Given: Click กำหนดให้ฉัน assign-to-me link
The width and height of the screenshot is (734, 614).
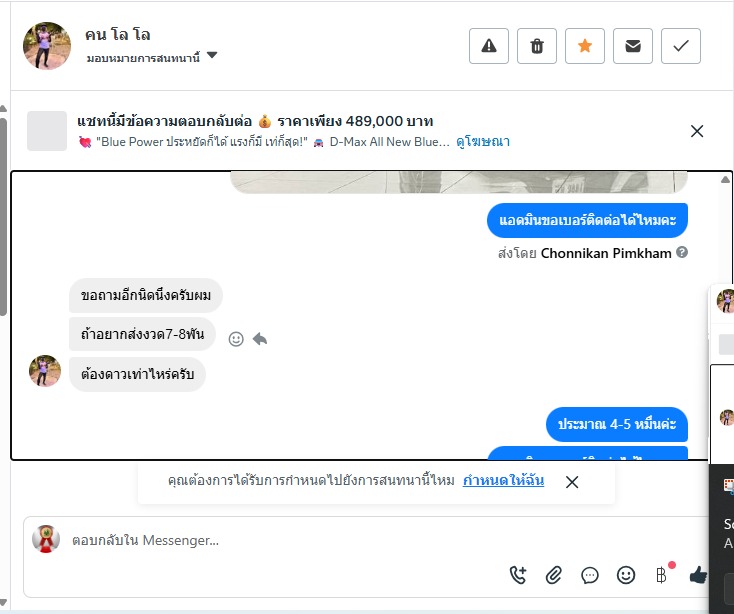Looking at the screenshot, I should 503,480.
